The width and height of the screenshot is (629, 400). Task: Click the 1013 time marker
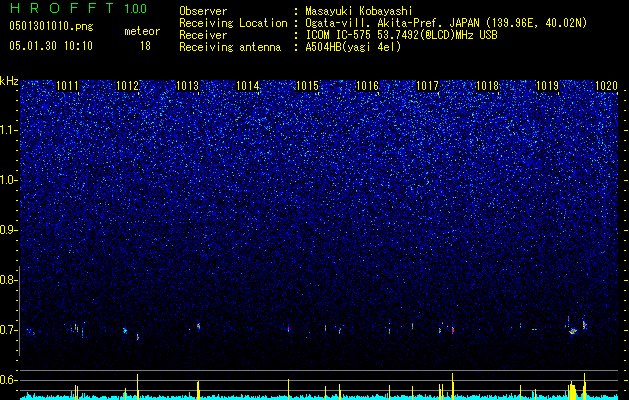point(187,86)
